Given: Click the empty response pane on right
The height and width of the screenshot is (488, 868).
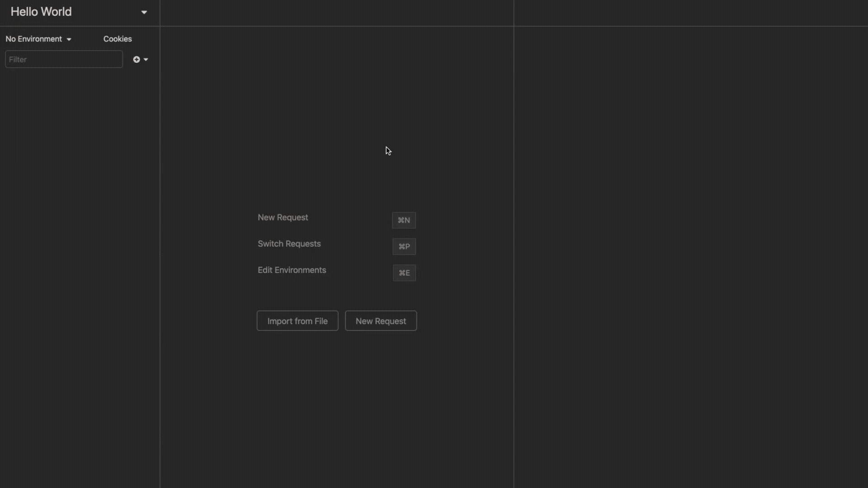Looking at the screenshot, I should (x=690, y=253).
